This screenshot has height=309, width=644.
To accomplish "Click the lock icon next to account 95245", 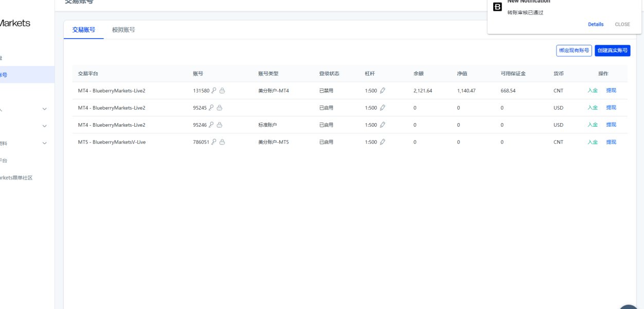I will click(x=219, y=108).
